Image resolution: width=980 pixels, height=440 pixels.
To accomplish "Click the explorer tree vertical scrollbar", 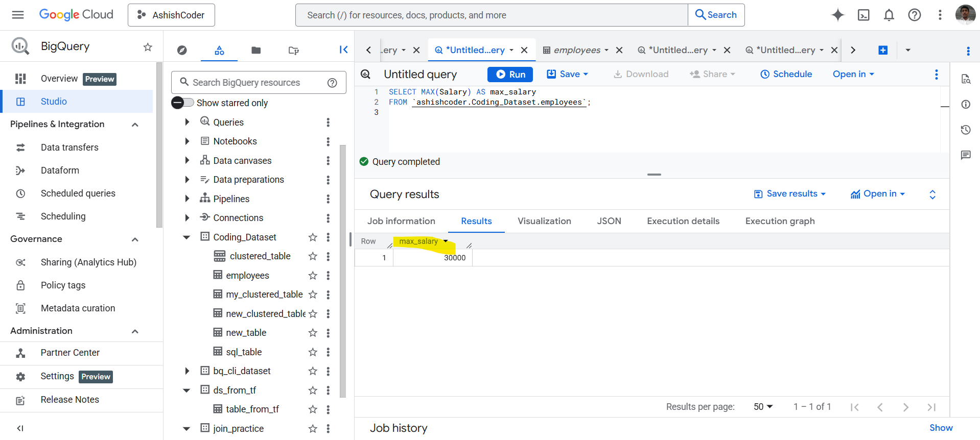I will [x=342, y=271].
